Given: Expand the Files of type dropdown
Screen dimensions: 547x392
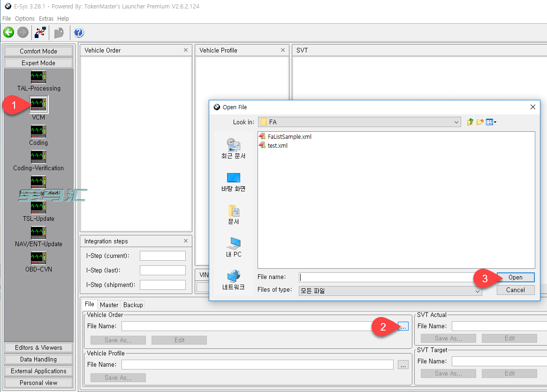Looking at the screenshot, I should tap(478, 291).
